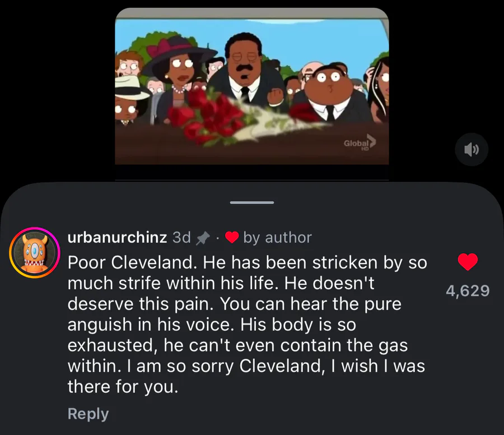Open the urbanurchinz username link
504x435 pixels.
117,238
